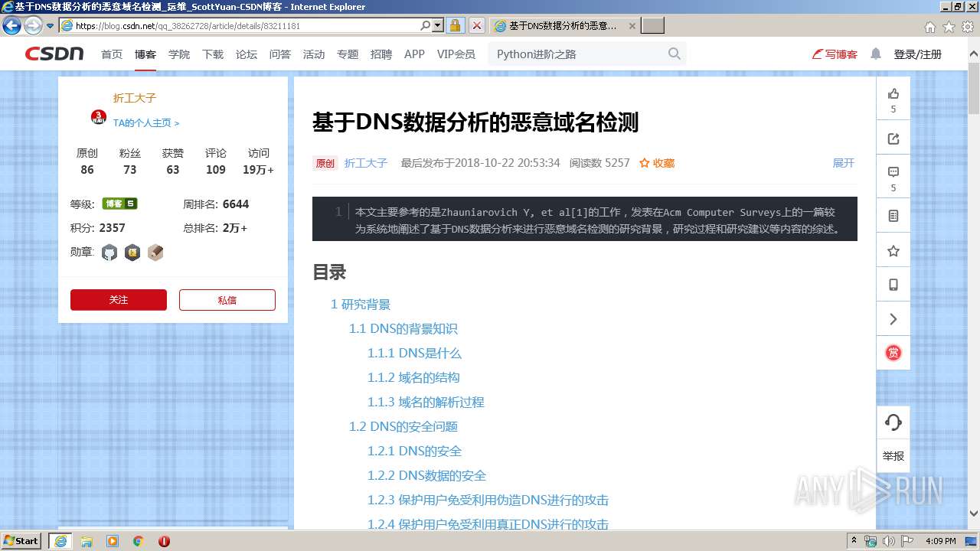Viewport: 980px width, 551px height.
Task: Open 1.1.1 DNS是什么 link
Action: [414, 353]
